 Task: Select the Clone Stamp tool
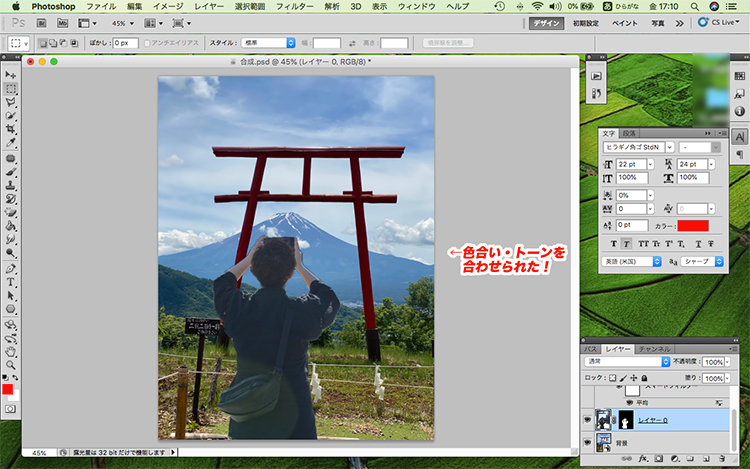pos(11,185)
